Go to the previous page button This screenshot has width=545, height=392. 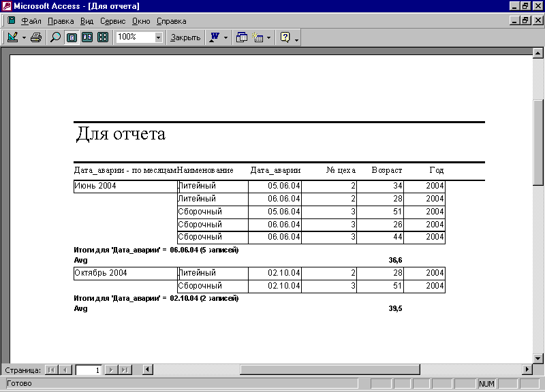tap(65, 370)
